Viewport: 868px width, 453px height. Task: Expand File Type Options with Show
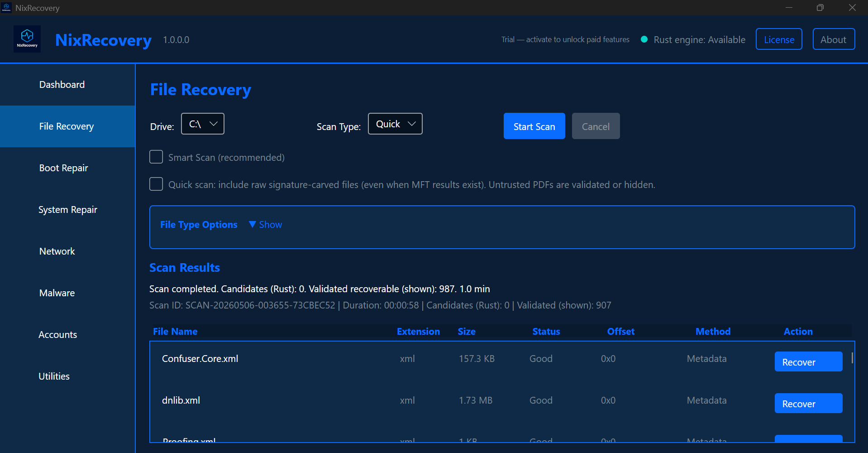click(x=266, y=225)
